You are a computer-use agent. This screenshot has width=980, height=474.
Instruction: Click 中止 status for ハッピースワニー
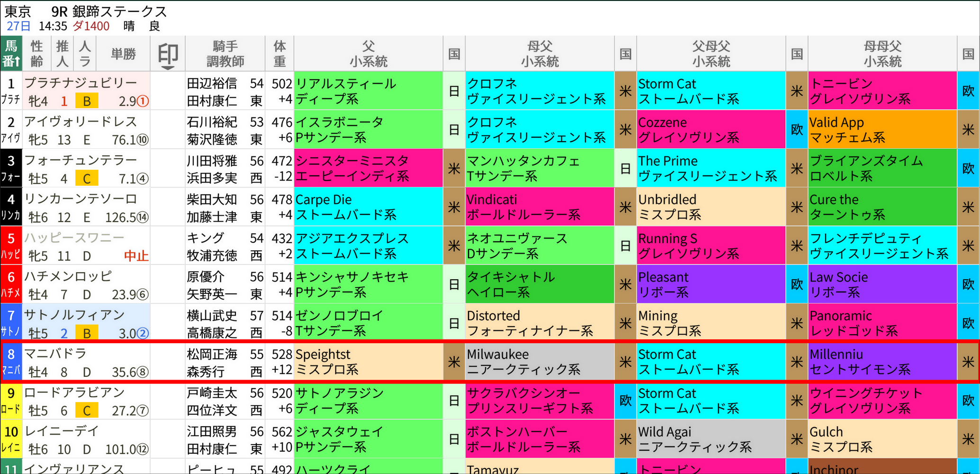coord(136,255)
